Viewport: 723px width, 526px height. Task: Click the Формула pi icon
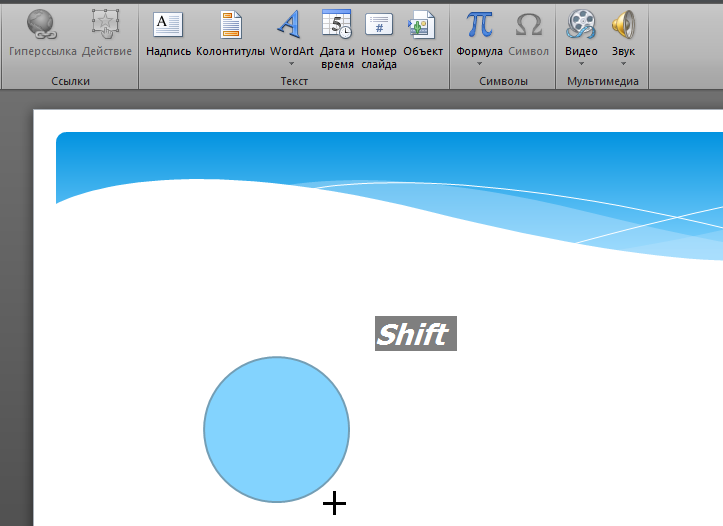point(479,24)
